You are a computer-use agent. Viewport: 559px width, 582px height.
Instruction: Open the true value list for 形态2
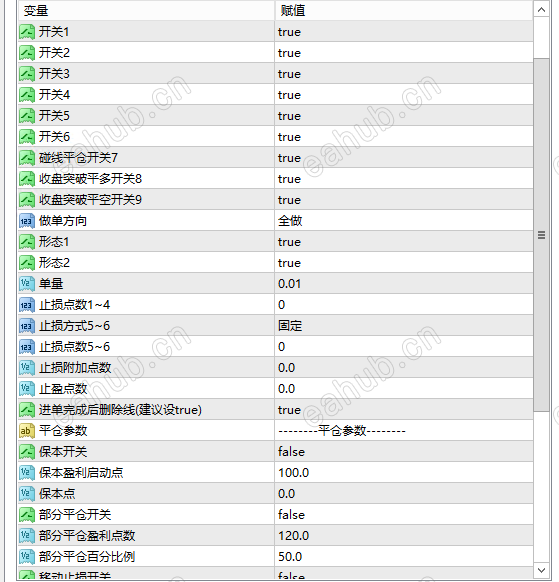404,263
